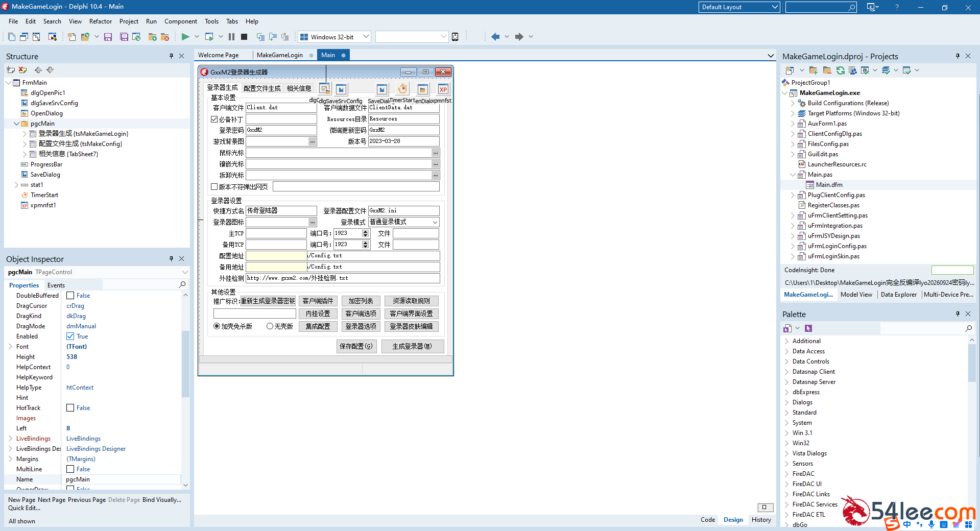Click Move Up arrow in Structure panel
The width and height of the screenshot is (980, 531).
(38, 70)
